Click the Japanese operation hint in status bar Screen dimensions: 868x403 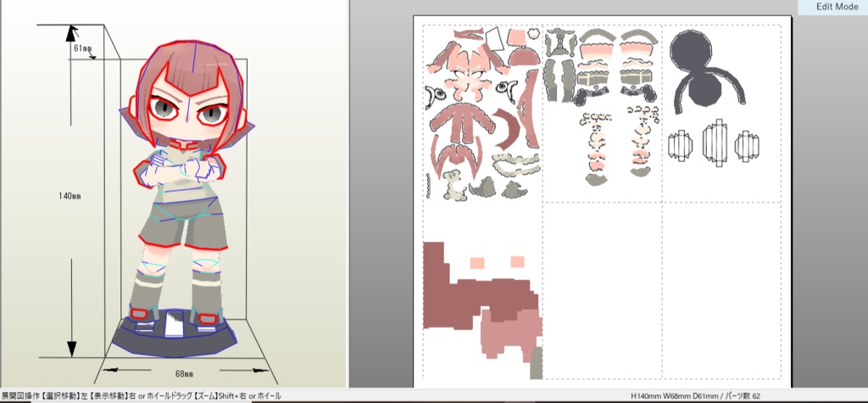pos(142,396)
